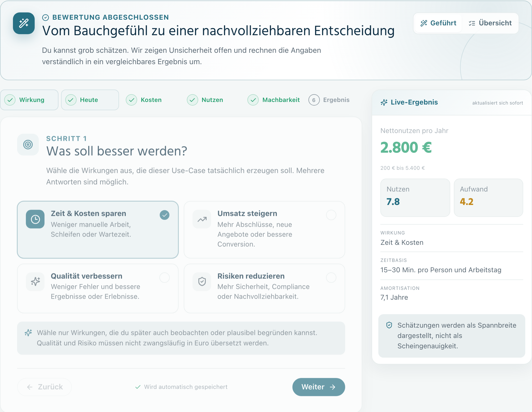Viewport: 532px width, 412px height.
Task: Switch to Geführt mode
Action: (x=438, y=23)
